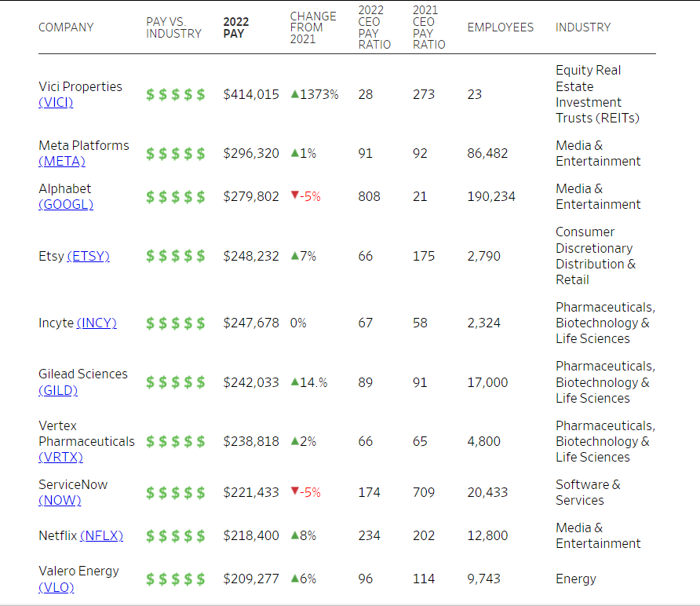Viewport: 700px width, 606px height.
Task: Open the META ticker link
Action: pos(62,161)
